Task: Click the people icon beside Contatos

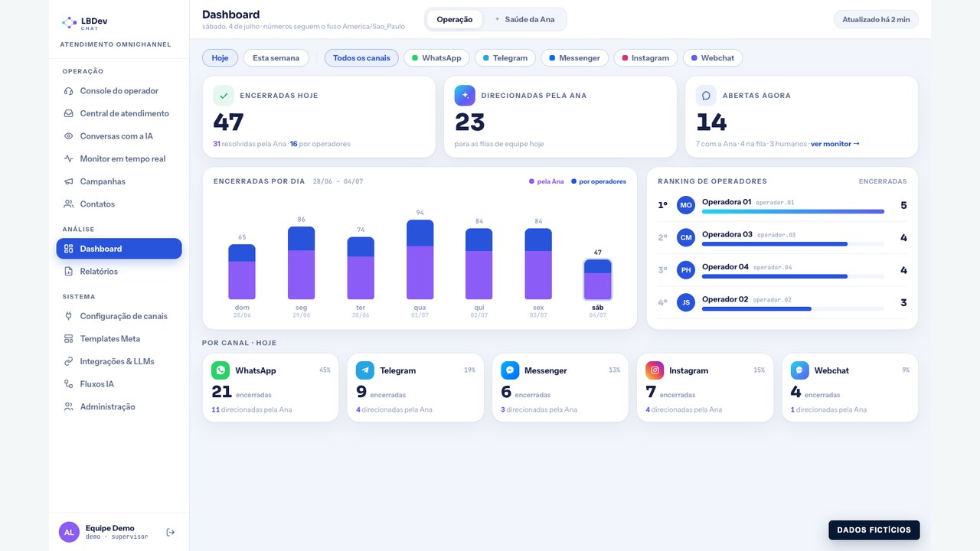Action: point(69,204)
